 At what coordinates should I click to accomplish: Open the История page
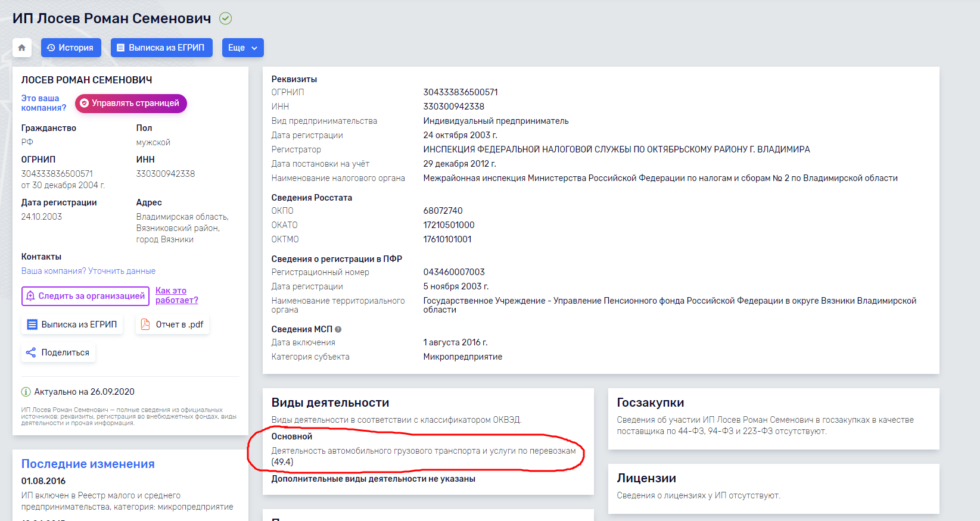coord(71,48)
